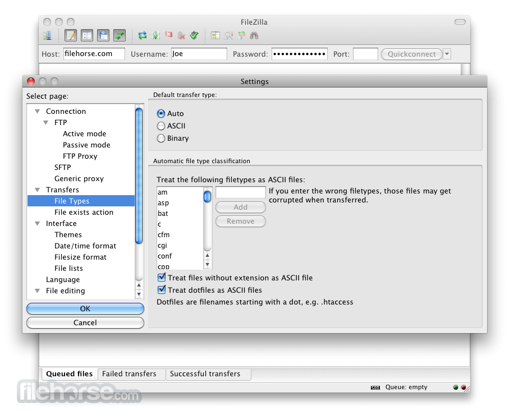Click the Password input field
This screenshot has width=514, height=420.
pos(299,54)
